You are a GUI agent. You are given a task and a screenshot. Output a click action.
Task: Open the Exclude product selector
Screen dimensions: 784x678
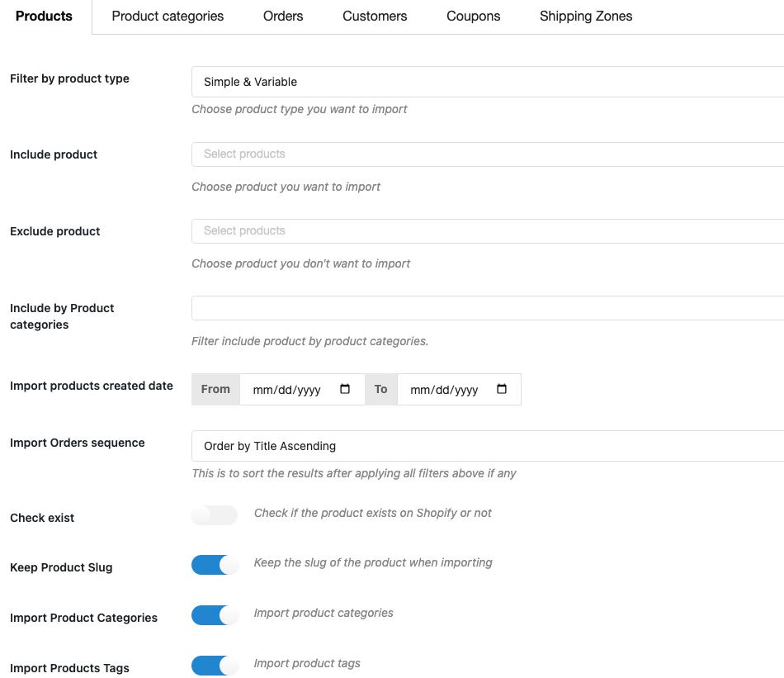tap(488, 231)
